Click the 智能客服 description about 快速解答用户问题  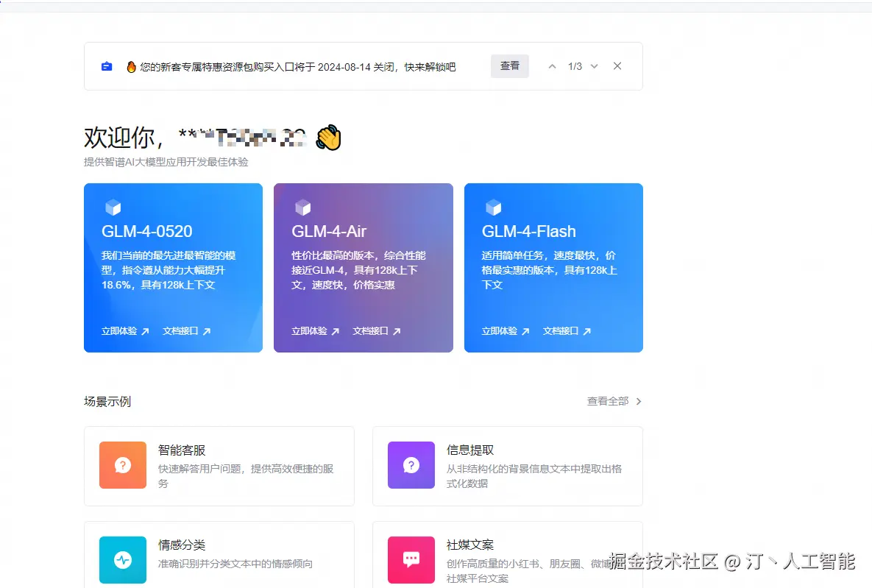[x=246, y=476]
